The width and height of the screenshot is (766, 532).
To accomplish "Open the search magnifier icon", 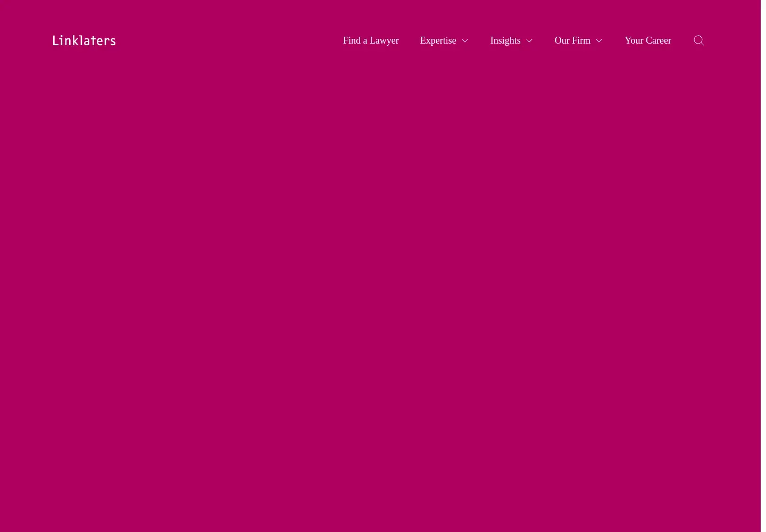I will [698, 40].
